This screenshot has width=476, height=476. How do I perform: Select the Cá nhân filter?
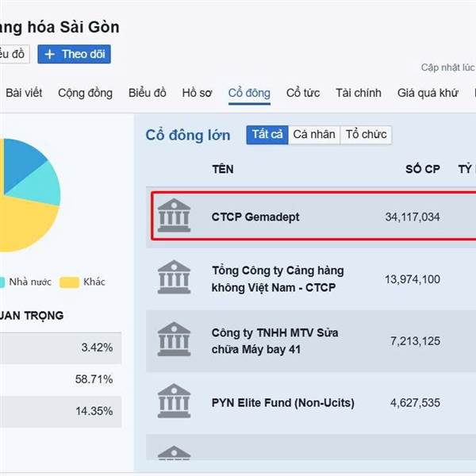314,135
